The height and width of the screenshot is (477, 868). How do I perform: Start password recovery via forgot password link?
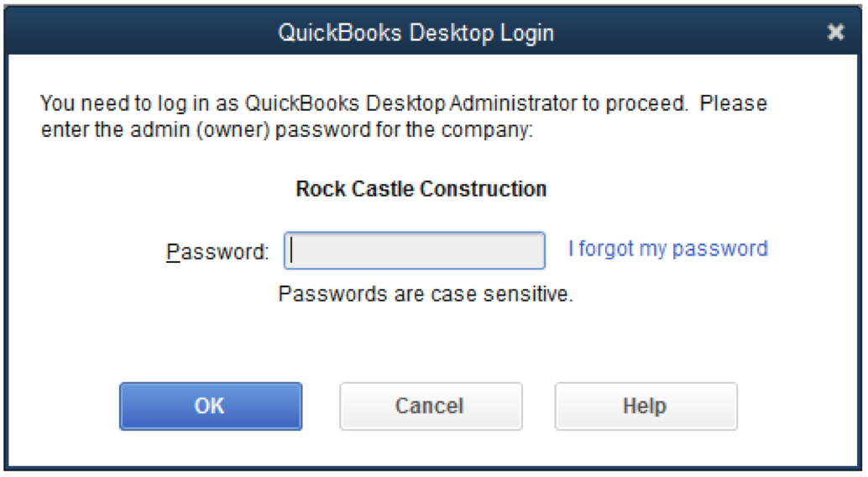coord(668,249)
